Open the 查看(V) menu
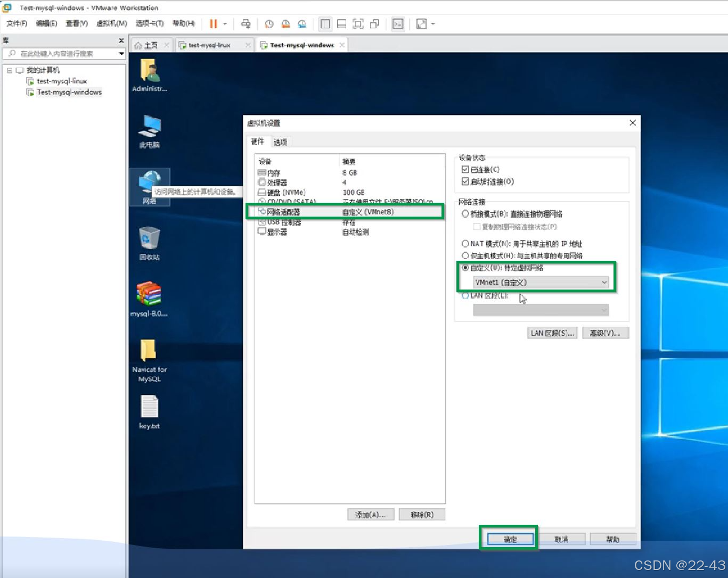 (x=77, y=23)
